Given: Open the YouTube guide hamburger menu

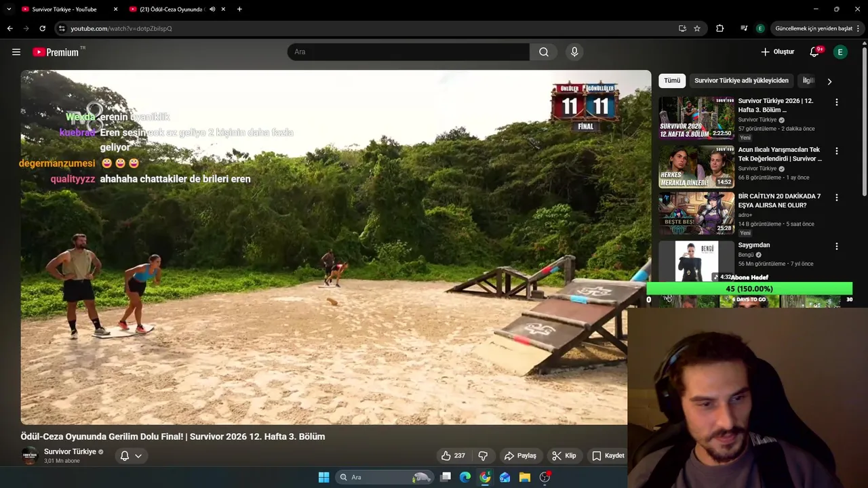Looking at the screenshot, I should click(x=16, y=52).
